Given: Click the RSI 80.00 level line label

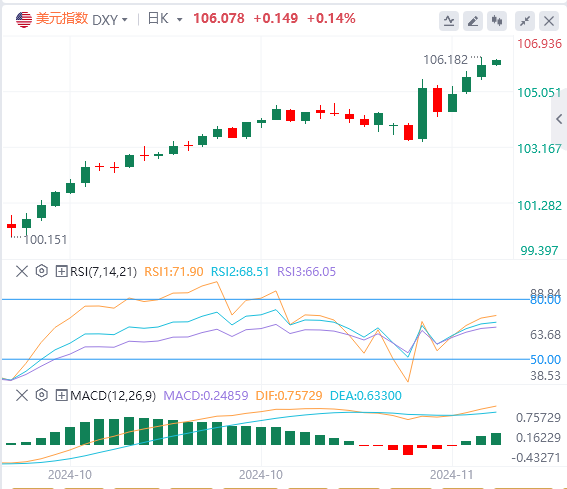Looking at the screenshot, I should pos(545,300).
